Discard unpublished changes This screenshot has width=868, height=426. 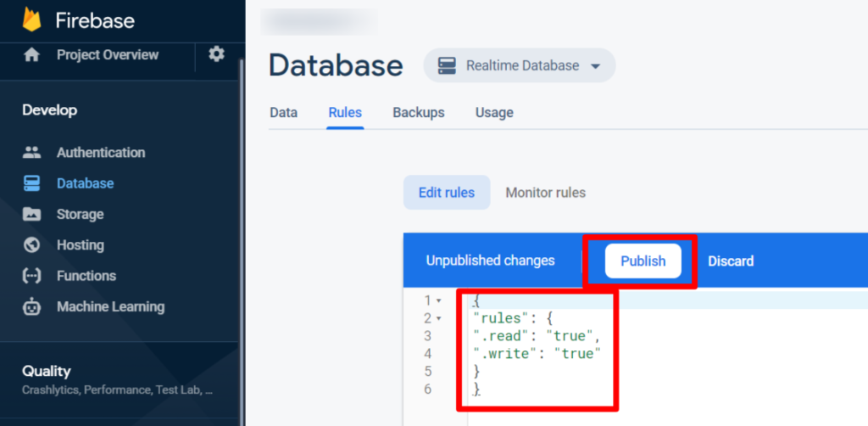tap(731, 261)
